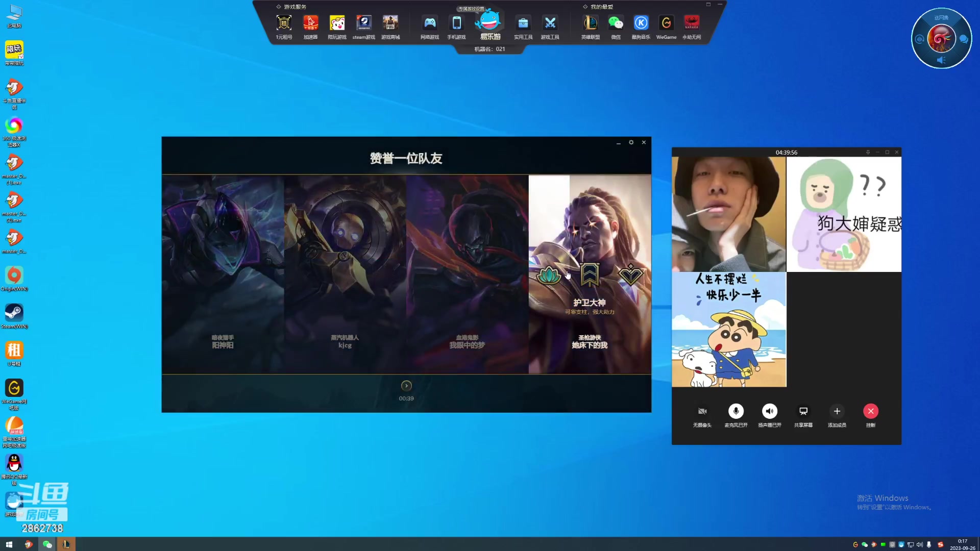Switch to League client in taskbar
The width and height of the screenshot is (980, 551).
pos(66,544)
